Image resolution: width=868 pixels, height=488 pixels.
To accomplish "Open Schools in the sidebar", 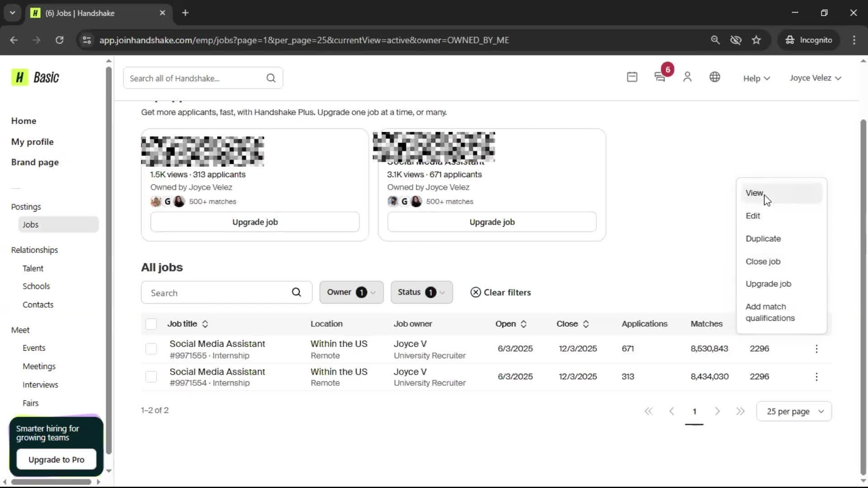I will (36, 286).
